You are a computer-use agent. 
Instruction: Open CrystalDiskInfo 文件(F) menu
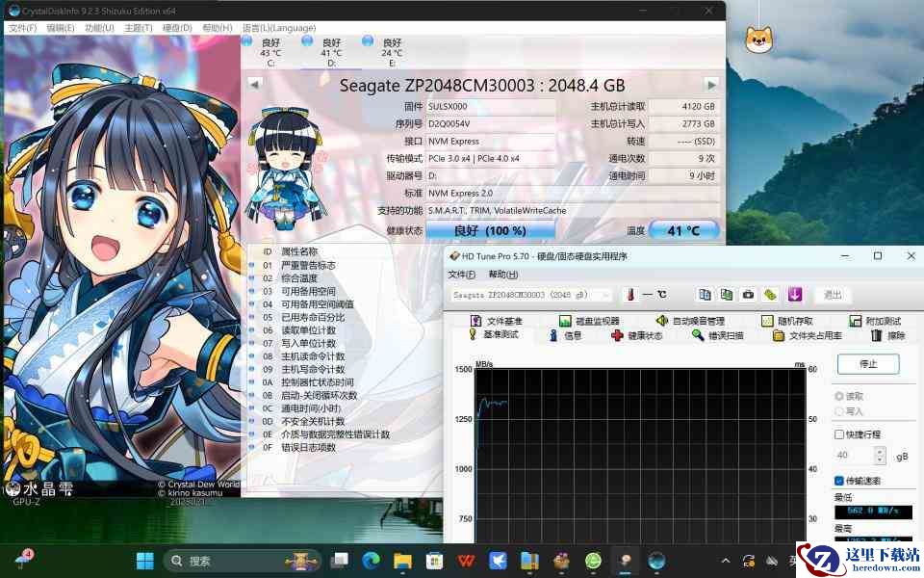coord(22,28)
